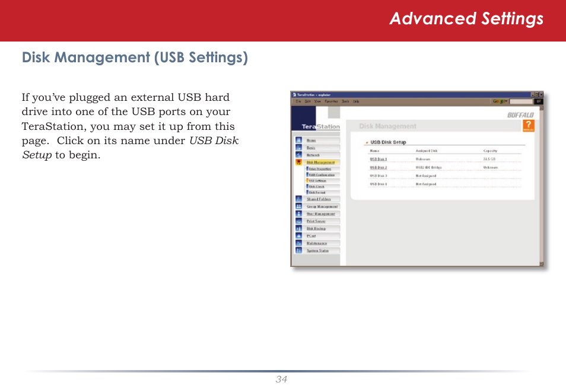The image size is (566, 392).
Task: Click the Assigned Disk column header
Action: click(x=427, y=151)
